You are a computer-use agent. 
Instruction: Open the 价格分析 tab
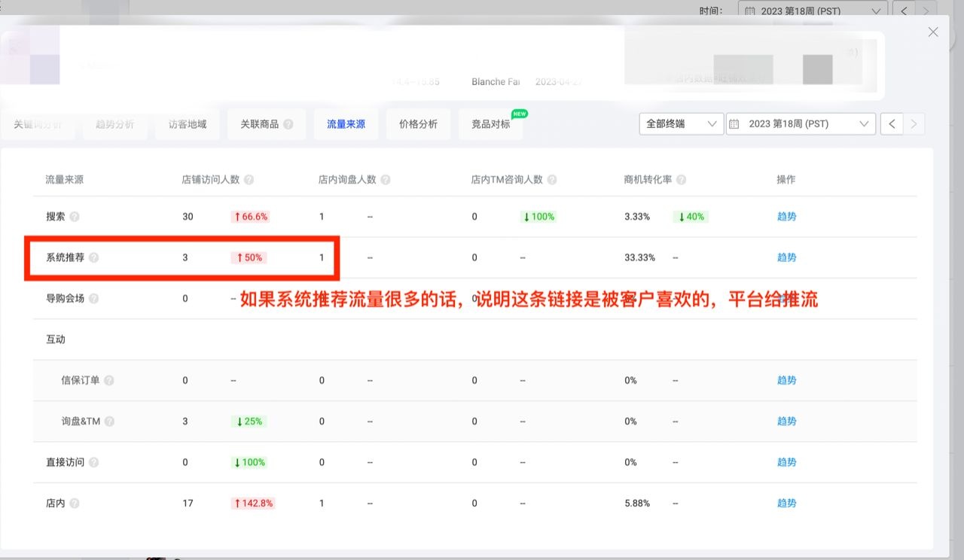point(418,124)
